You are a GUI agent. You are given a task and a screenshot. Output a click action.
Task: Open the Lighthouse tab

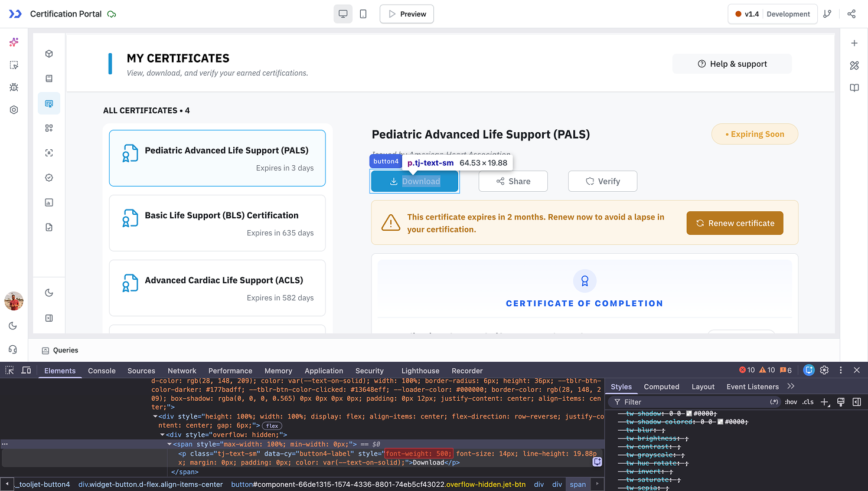tap(420, 371)
